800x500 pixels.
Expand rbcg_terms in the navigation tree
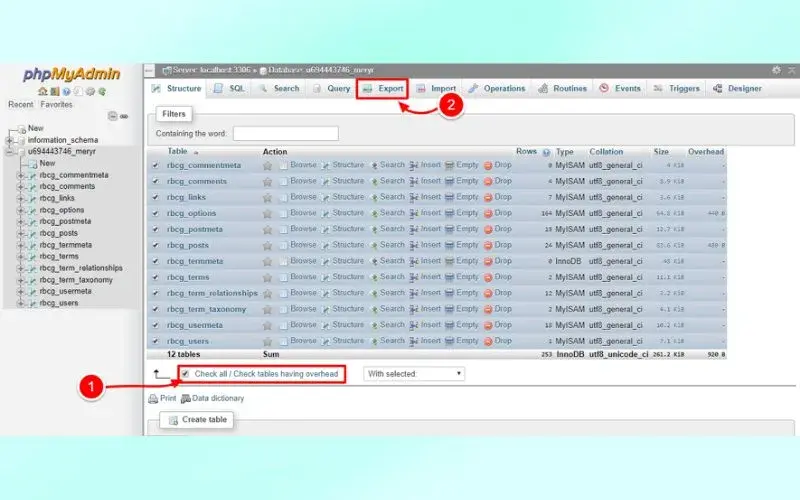tap(21, 257)
